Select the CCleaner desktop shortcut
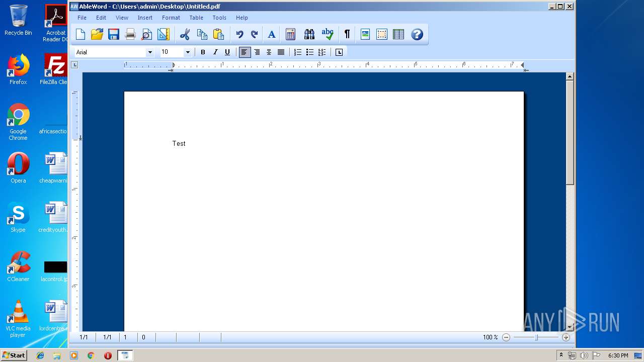Image resolution: width=644 pixels, height=362 pixels. coord(18,266)
